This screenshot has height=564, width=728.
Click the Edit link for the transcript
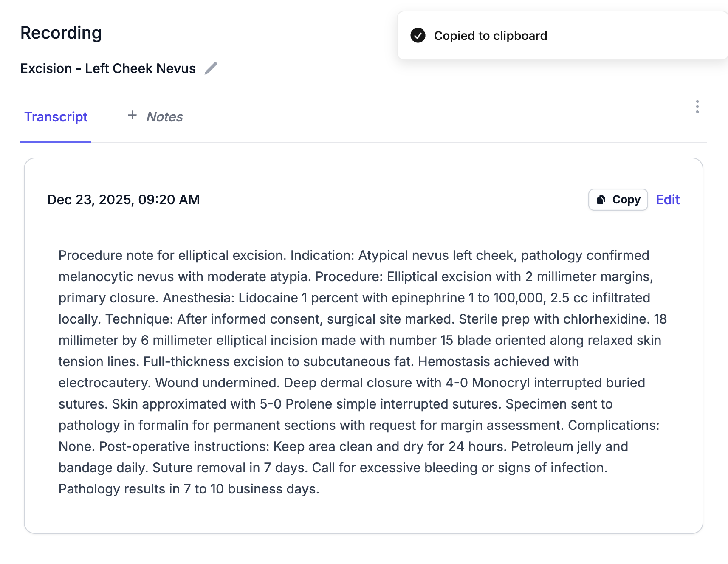667,200
